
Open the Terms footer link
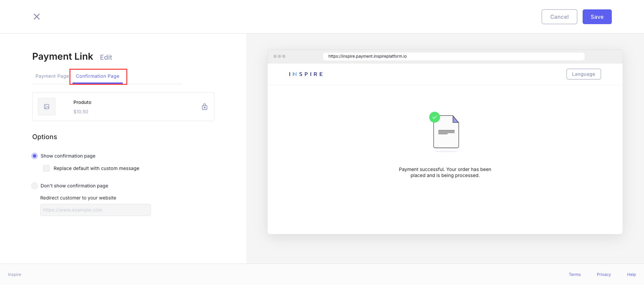(575, 275)
